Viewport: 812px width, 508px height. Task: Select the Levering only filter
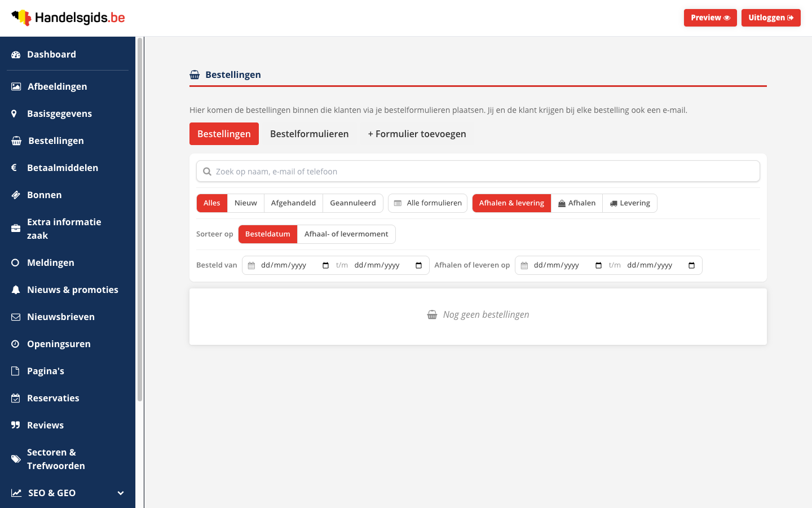(630, 203)
